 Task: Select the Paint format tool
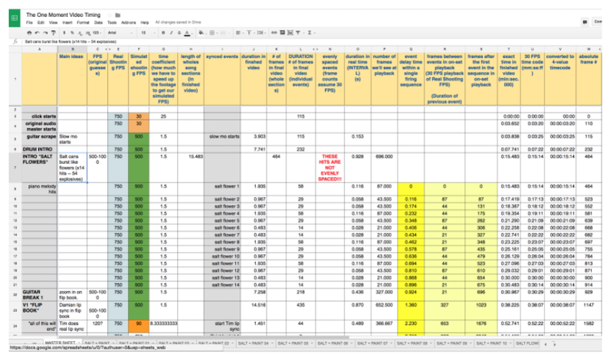click(x=54, y=33)
